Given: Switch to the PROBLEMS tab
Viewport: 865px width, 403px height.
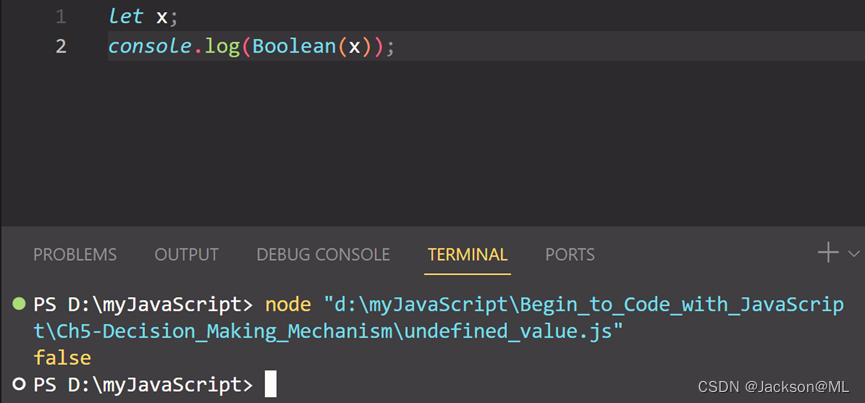Looking at the screenshot, I should click(75, 255).
